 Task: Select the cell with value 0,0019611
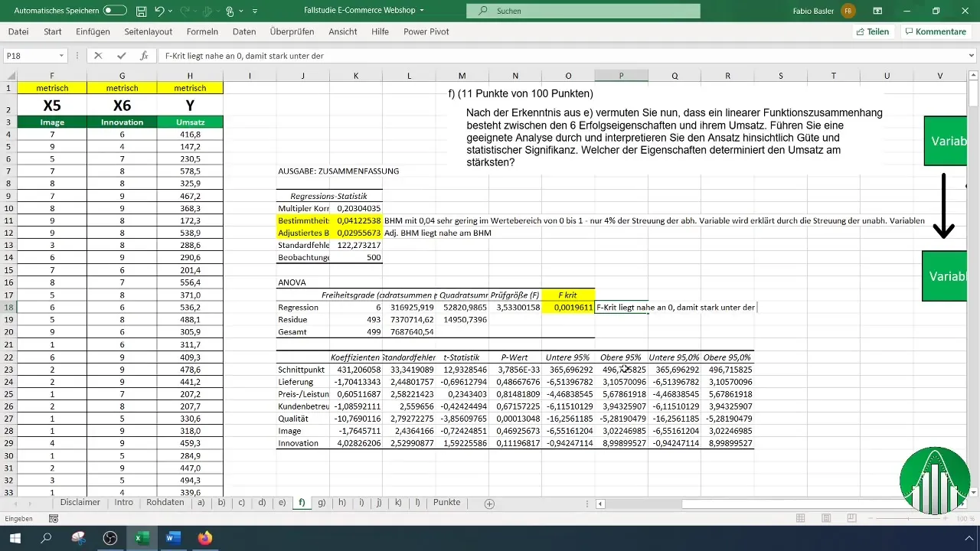click(568, 307)
